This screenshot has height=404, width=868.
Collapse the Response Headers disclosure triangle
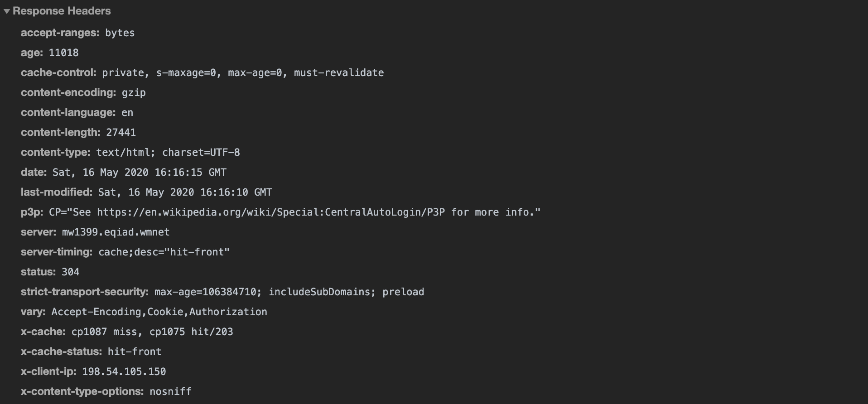[7, 11]
